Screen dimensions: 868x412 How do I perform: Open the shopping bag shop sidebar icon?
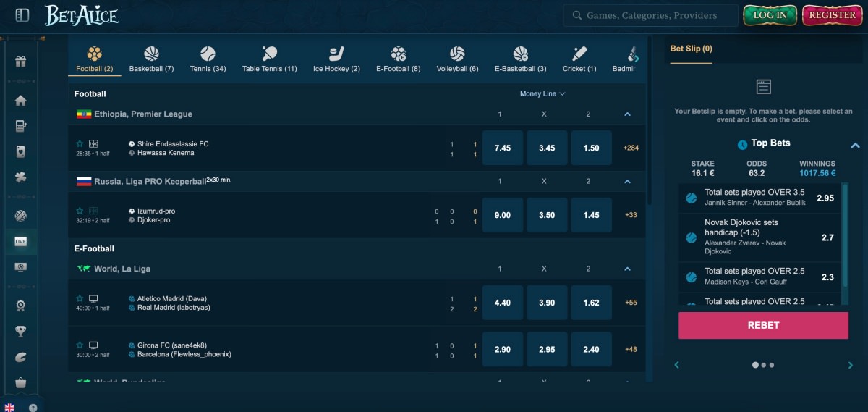(x=21, y=382)
